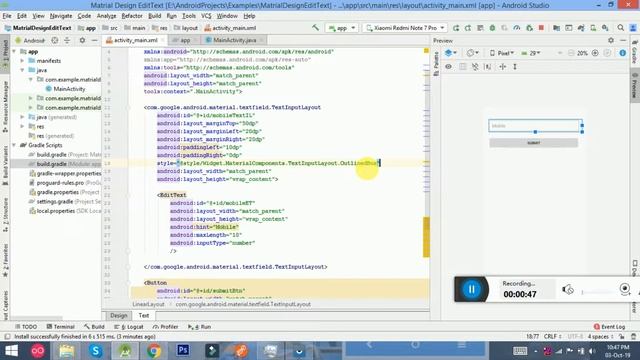Image resolution: width=640 pixels, height=360 pixels.
Task: Open the orientation dropdown in Preview
Action: coord(473,53)
